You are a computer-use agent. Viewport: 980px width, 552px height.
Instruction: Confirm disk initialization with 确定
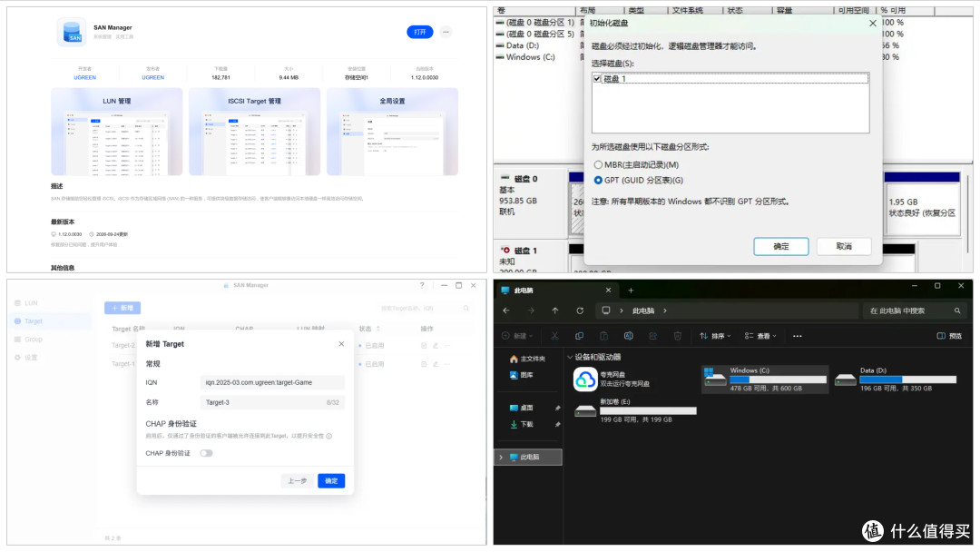[780, 246]
